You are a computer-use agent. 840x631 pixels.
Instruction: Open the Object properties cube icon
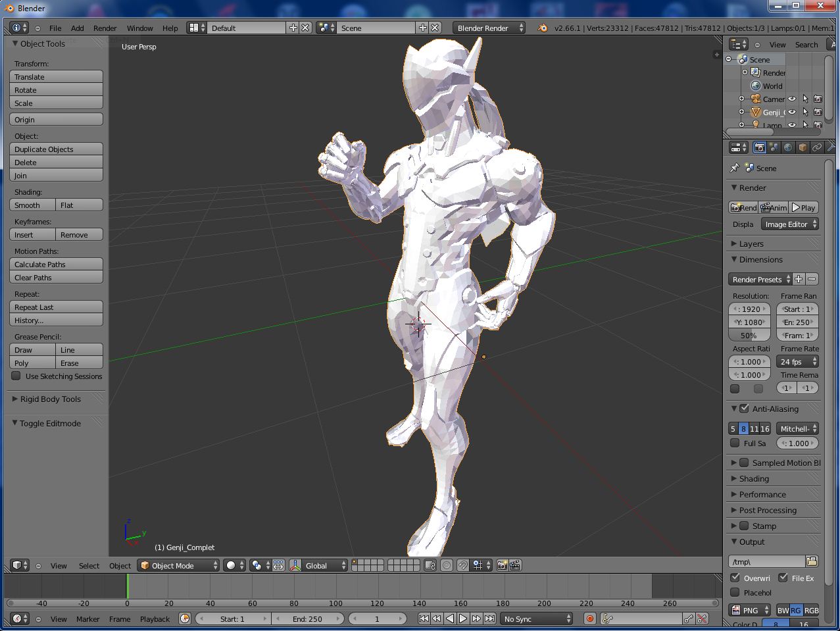pyautogui.click(x=803, y=148)
